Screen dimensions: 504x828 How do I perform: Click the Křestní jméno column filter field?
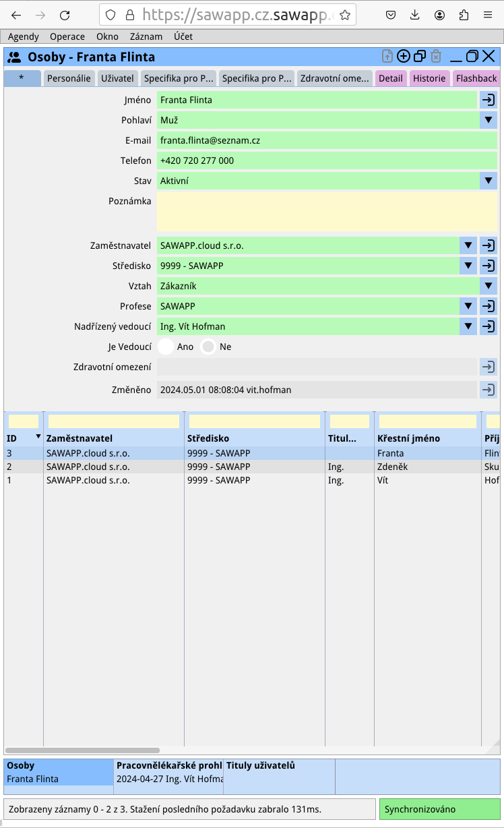(x=428, y=421)
